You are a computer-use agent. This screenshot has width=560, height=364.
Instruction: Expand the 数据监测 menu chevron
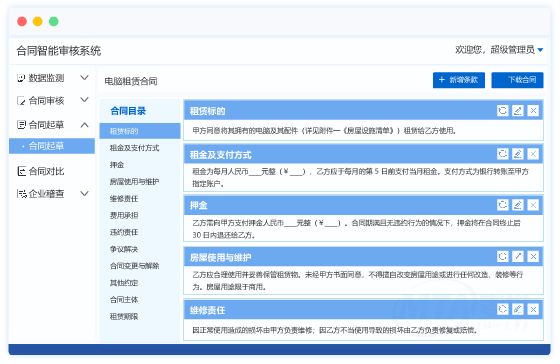(85, 78)
